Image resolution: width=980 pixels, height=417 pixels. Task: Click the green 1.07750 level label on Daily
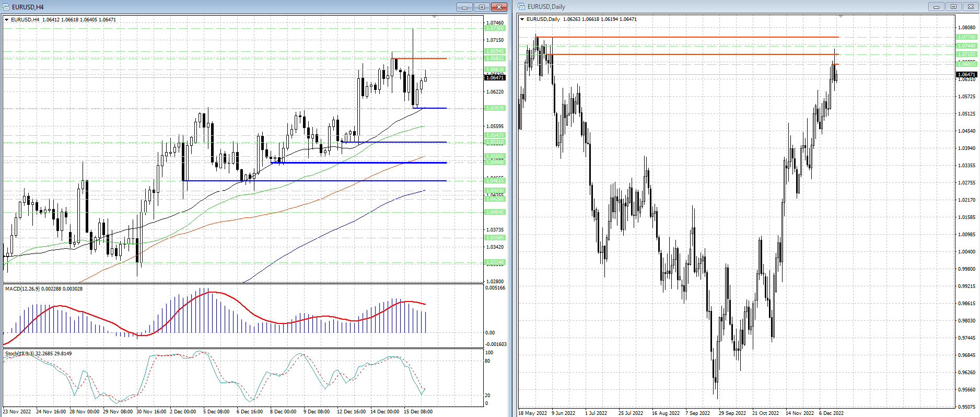click(x=966, y=37)
